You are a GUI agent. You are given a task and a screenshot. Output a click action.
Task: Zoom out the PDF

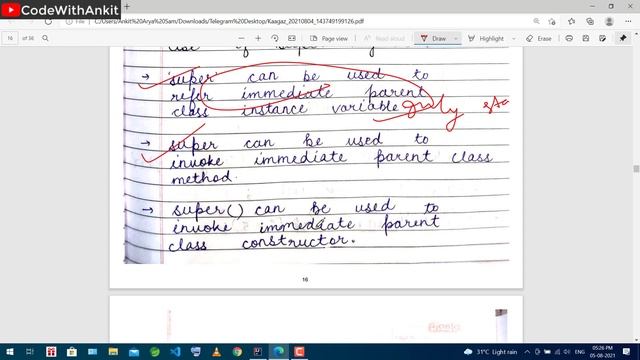pos(241,38)
